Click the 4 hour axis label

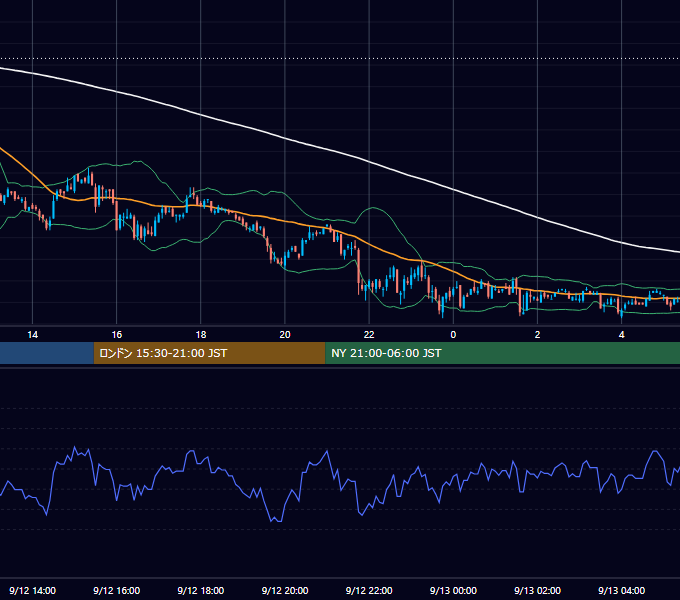(x=621, y=335)
